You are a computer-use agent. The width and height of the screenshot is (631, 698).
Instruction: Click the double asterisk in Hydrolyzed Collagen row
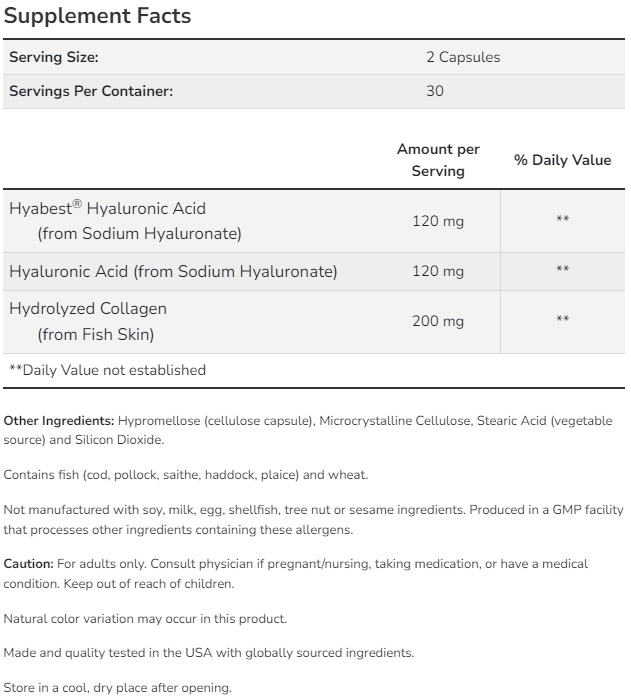click(x=562, y=320)
